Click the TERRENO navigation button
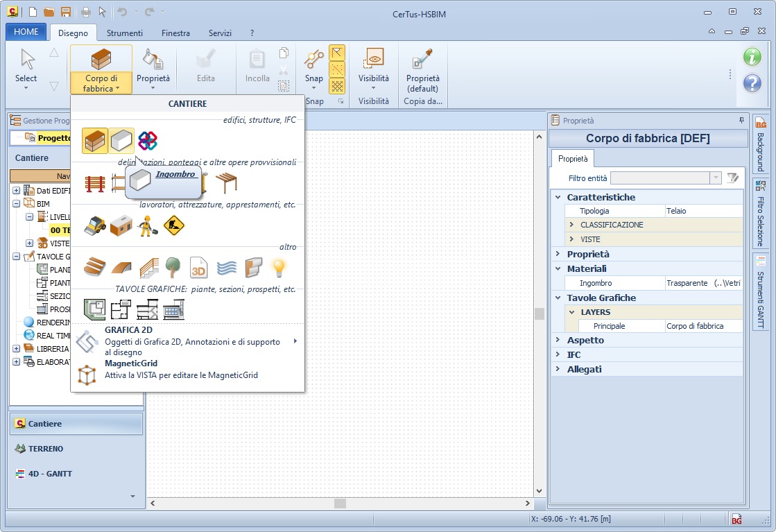The height and width of the screenshot is (532, 776). [46, 449]
